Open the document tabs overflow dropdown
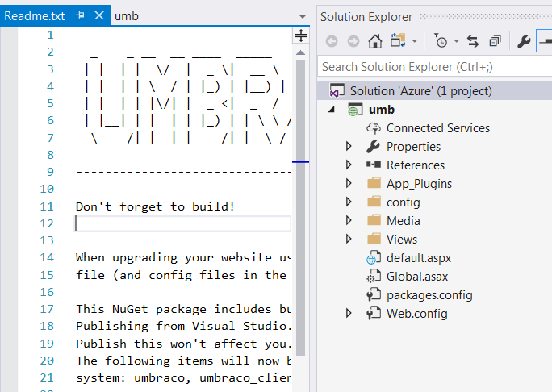Viewport: 552px width, 392px height. [302, 17]
